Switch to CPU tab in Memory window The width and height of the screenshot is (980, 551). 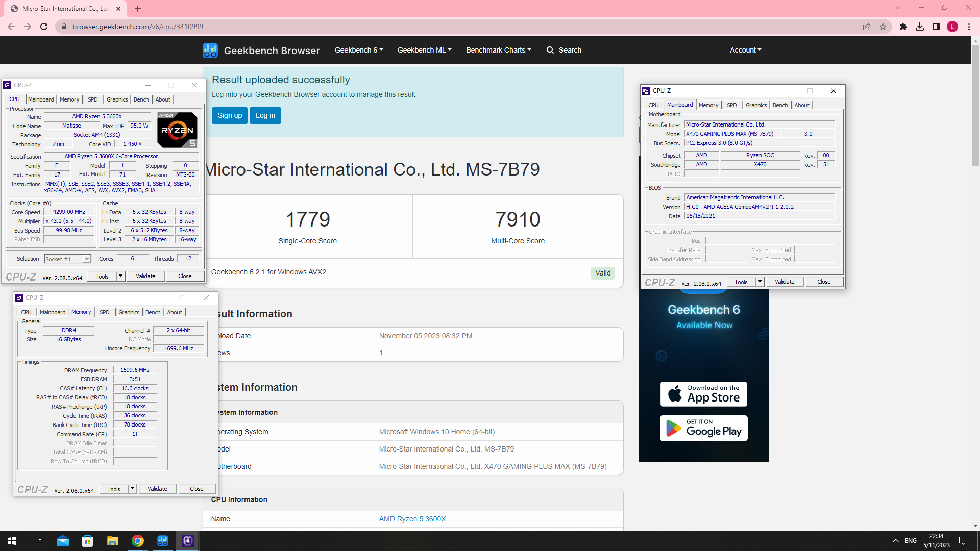click(x=26, y=312)
